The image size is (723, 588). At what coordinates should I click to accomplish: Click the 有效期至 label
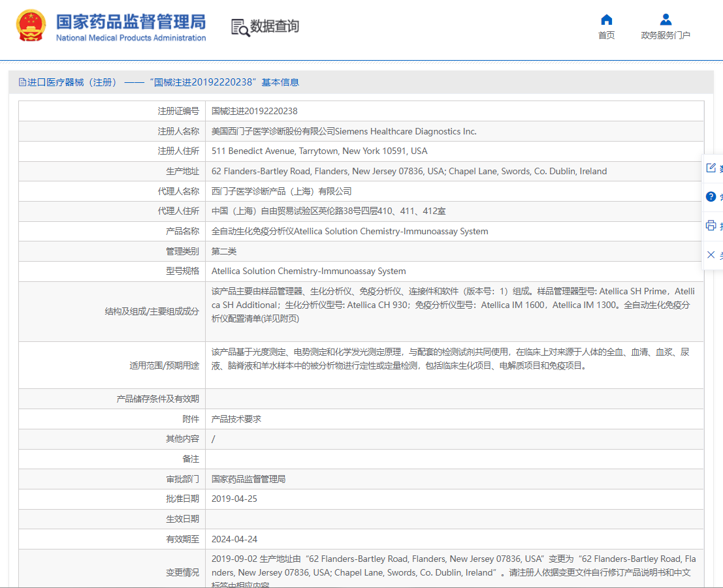point(183,539)
